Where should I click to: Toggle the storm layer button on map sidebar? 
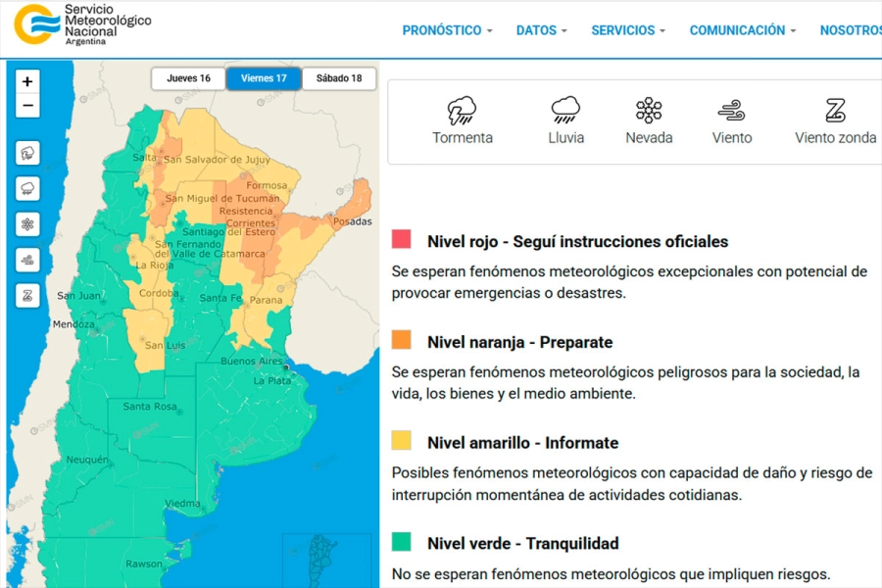pyautogui.click(x=27, y=153)
